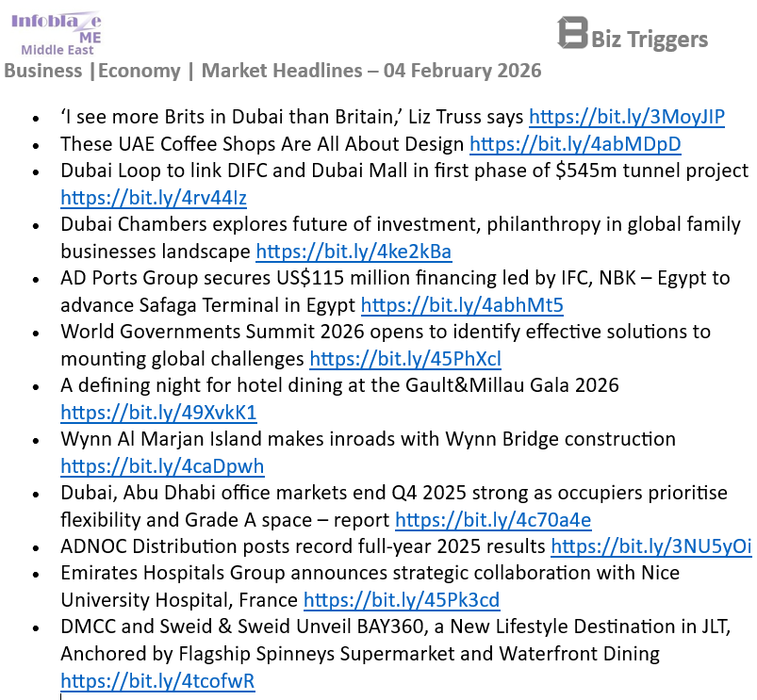Open the Gault&Millau Gala link bit.ly/49XvkK1
The width and height of the screenshot is (757, 700).
click(x=158, y=413)
